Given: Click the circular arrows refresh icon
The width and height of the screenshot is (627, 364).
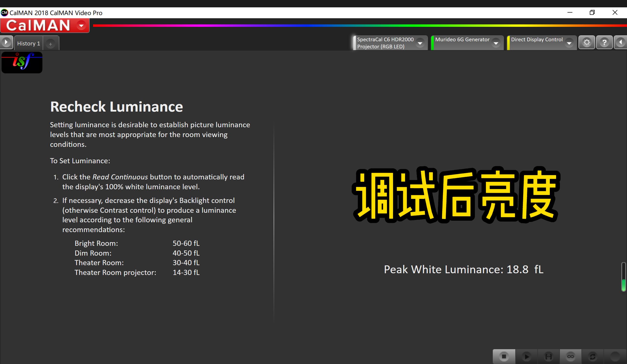Looking at the screenshot, I should click(593, 357).
